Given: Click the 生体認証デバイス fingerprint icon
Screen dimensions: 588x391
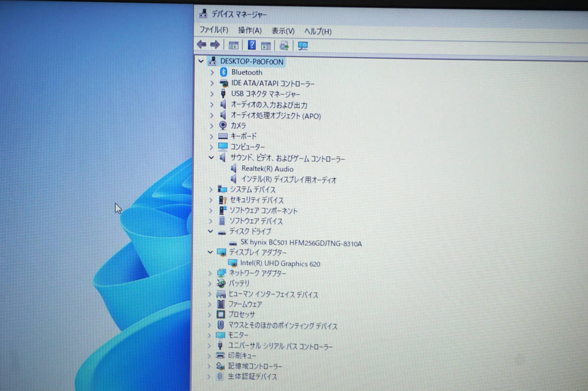Looking at the screenshot, I should [220, 377].
